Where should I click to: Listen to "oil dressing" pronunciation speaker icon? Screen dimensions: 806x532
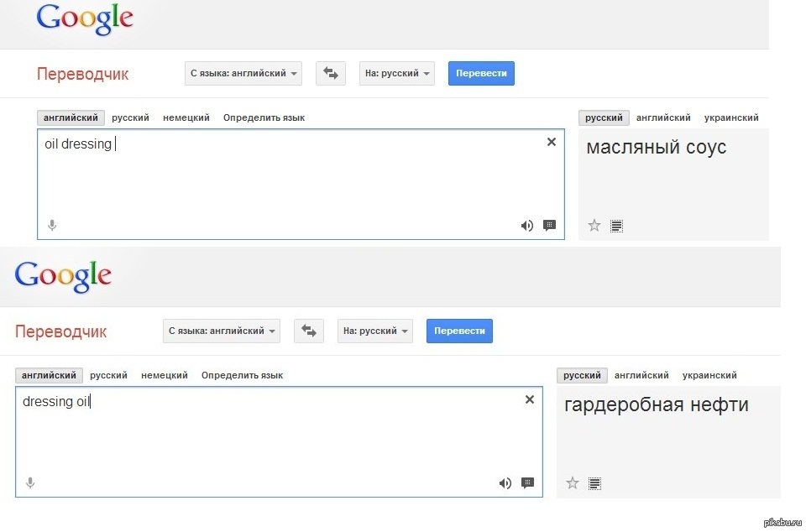pyautogui.click(x=527, y=225)
